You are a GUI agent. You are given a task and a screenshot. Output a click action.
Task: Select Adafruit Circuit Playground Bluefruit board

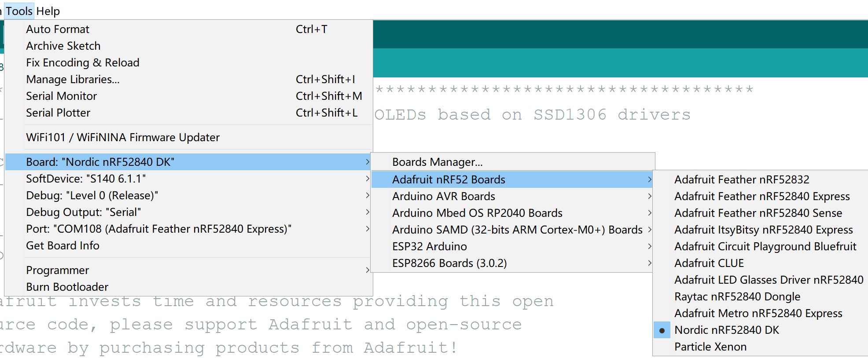761,246
